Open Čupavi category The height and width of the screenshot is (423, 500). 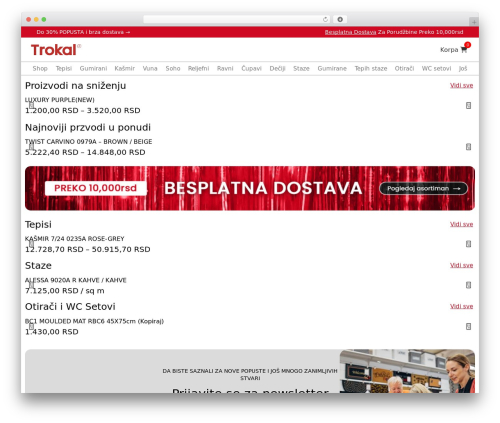coord(251,68)
